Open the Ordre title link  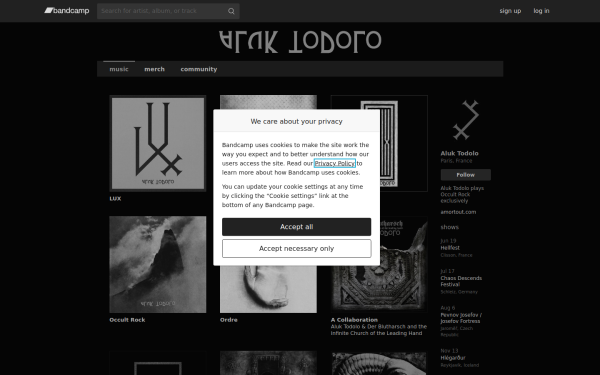228,320
